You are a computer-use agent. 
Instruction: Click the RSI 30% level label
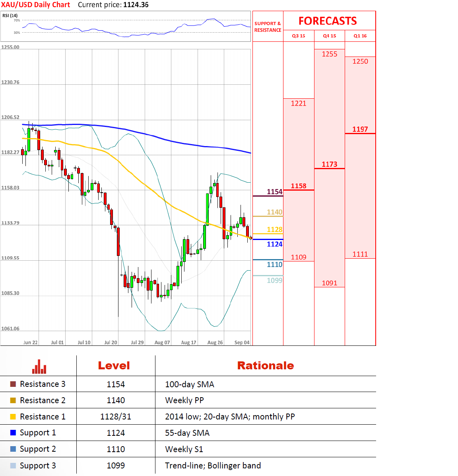tap(17, 33)
